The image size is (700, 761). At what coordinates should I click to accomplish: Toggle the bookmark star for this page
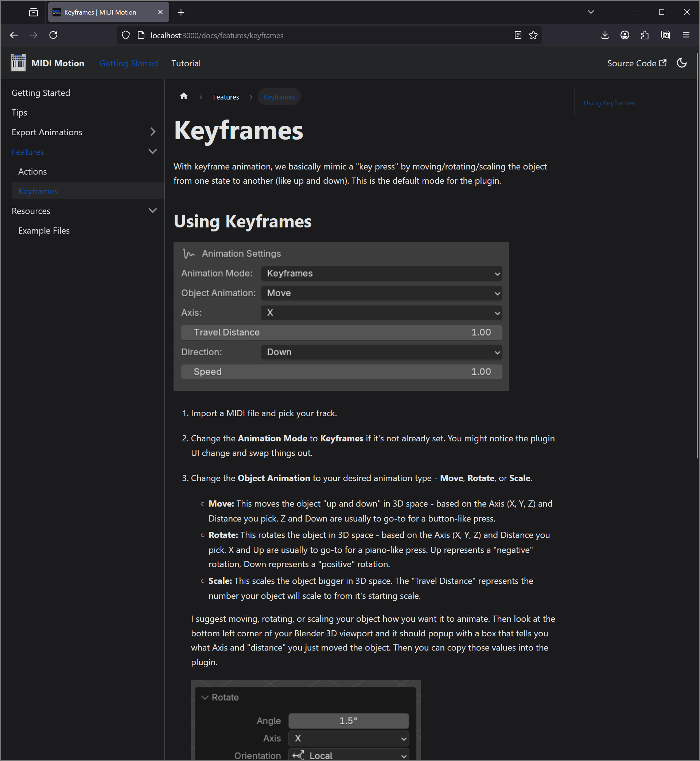[533, 35]
